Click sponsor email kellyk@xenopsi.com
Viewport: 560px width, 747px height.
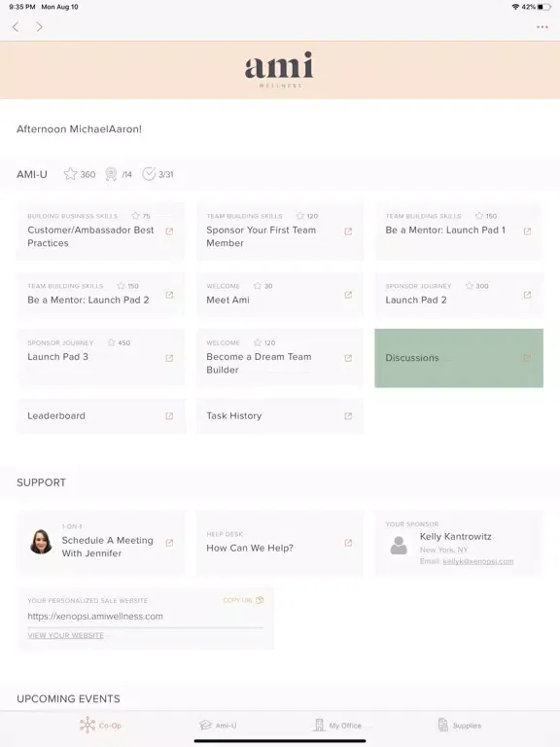(478, 561)
